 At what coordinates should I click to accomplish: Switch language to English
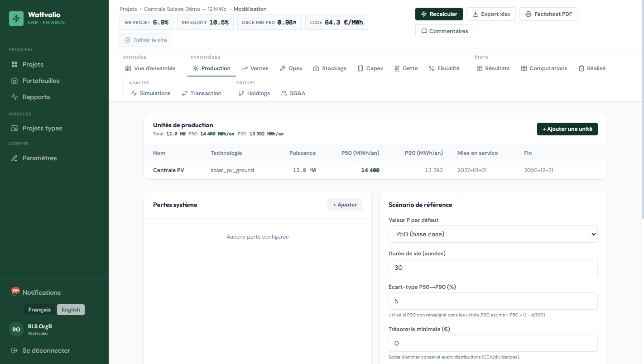coord(71,310)
